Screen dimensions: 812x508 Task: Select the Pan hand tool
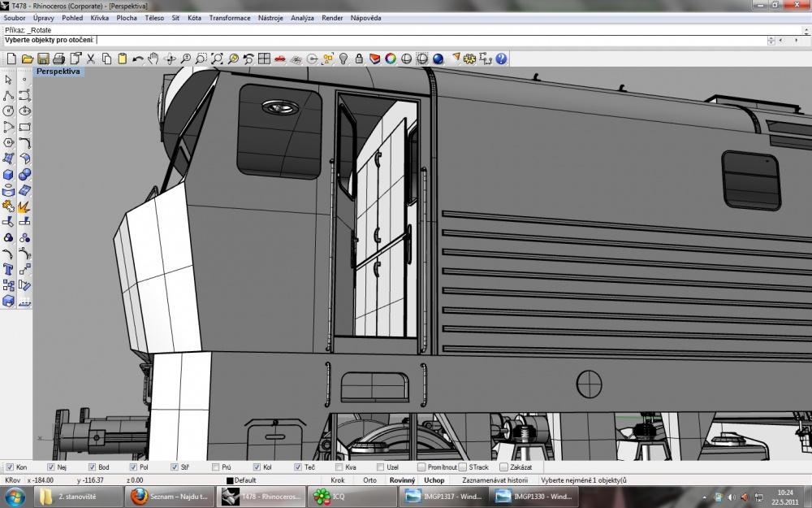click(x=153, y=59)
